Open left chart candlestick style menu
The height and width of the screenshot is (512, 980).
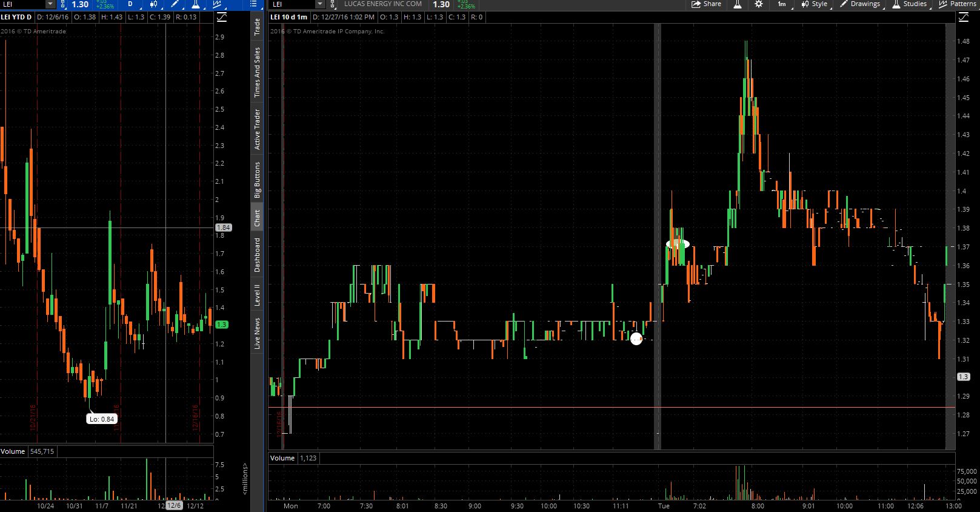[153, 4]
